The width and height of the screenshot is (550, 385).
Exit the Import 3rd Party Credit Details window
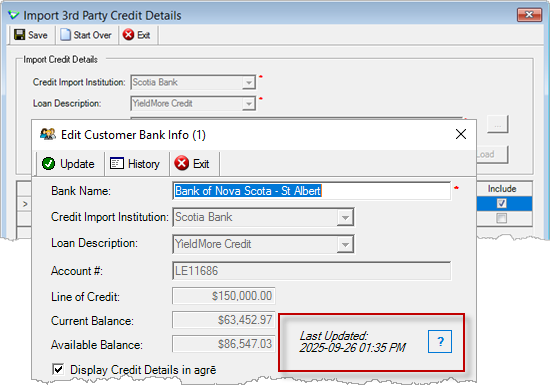[x=136, y=35]
